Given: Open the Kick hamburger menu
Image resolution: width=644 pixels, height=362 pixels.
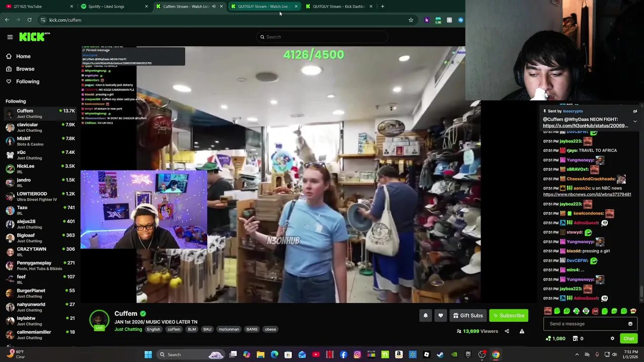Looking at the screenshot, I should click(10, 37).
